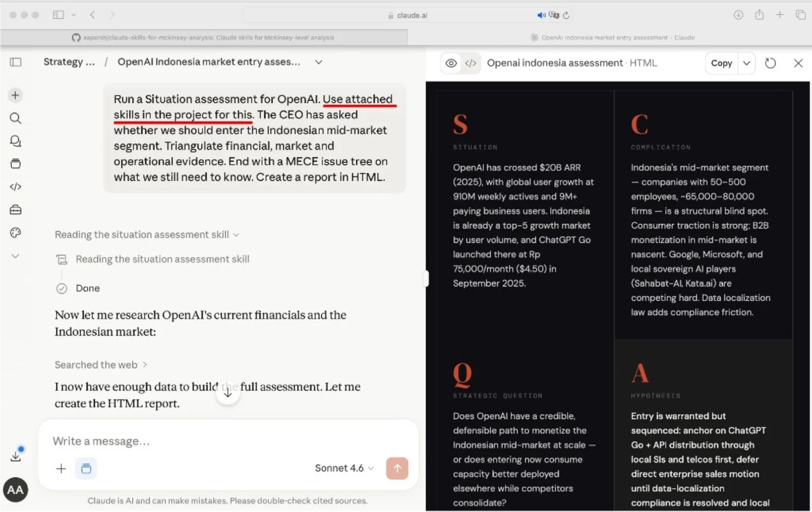Switch artifact to preview eye view

coord(451,63)
